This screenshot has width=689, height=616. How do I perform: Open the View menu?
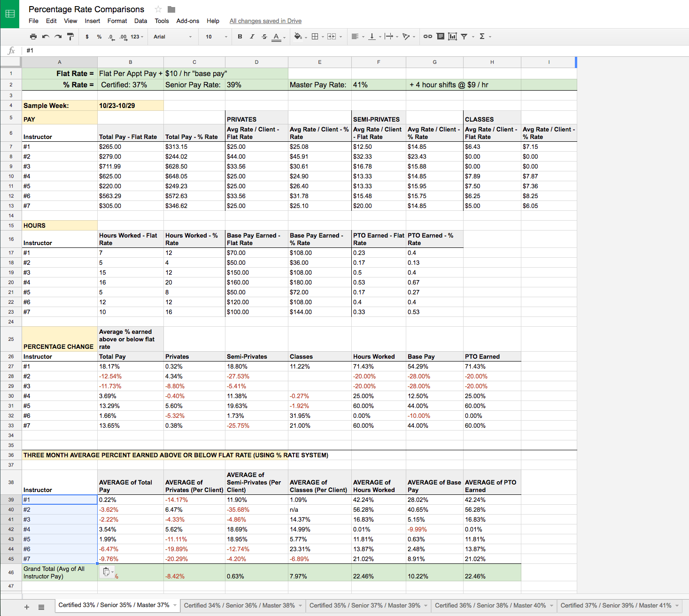click(x=70, y=21)
